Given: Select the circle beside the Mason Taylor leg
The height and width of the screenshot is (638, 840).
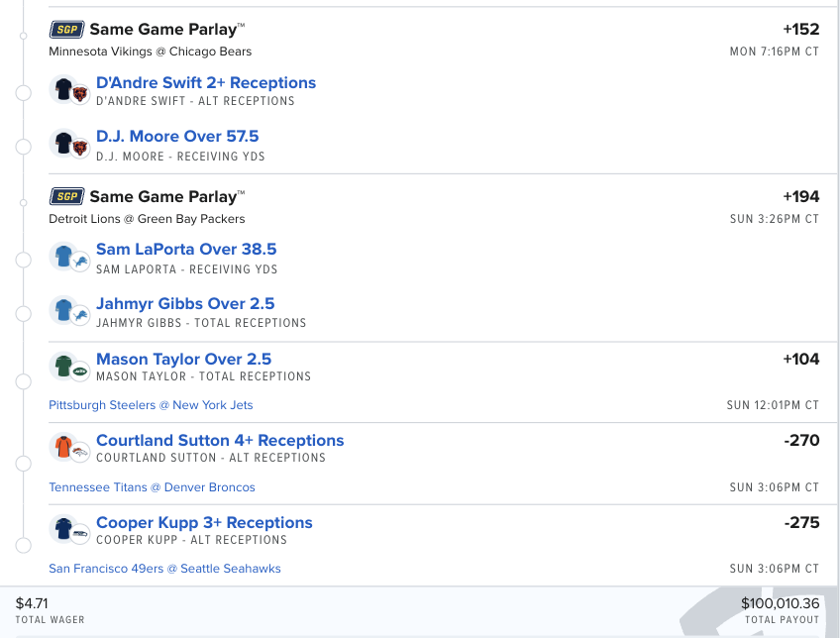Looking at the screenshot, I should tap(22, 379).
